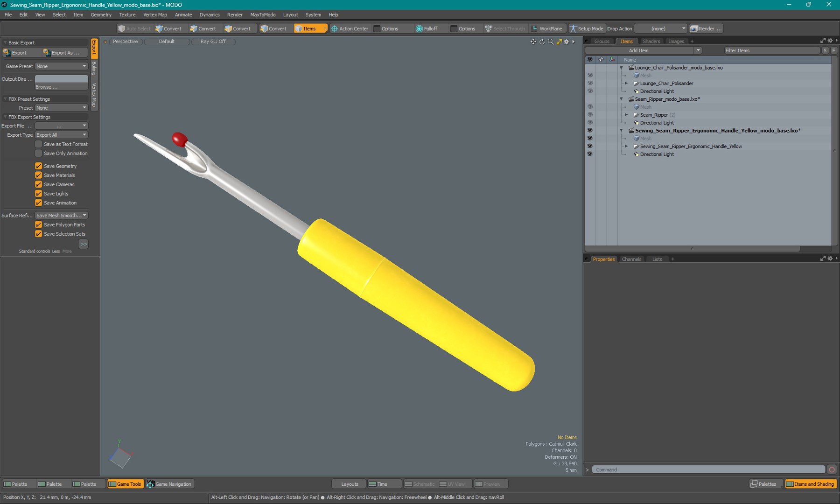Click the Auto Select toolbar icon

click(x=134, y=28)
